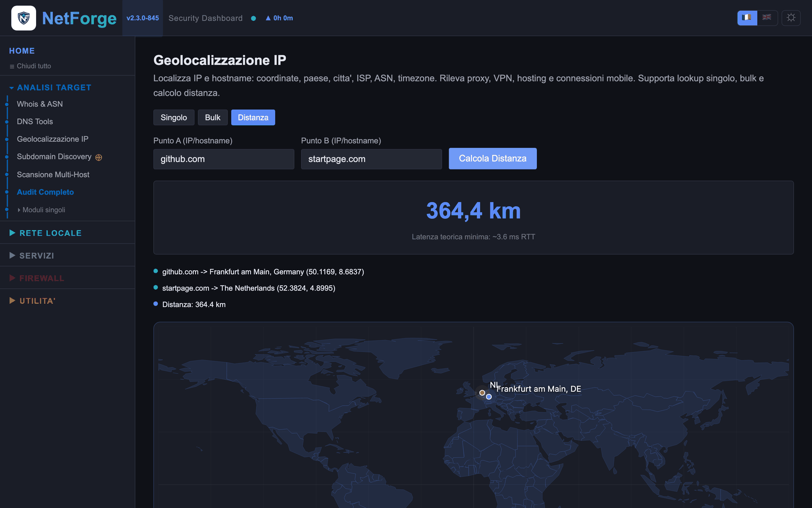Viewport: 812px width, 508px height.
Task: Open Geolocalizzazione IP in sidebar
Action: coord(53,139)
